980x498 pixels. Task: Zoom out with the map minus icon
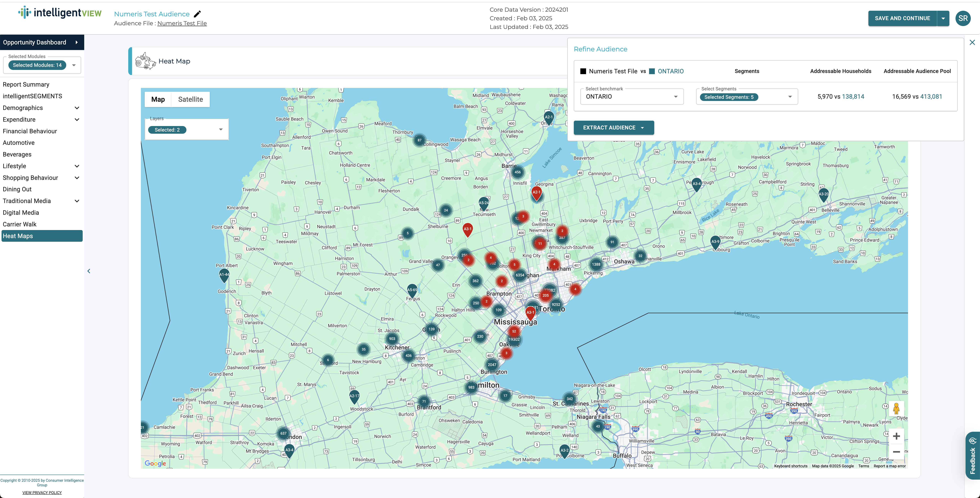pos(897,452)
